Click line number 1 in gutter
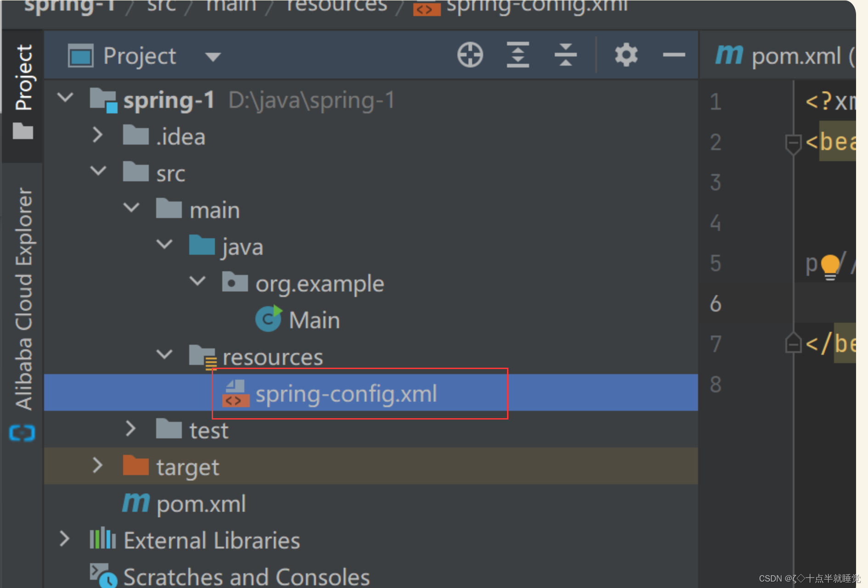The width and height of the screenshot is (868, 588). 716,102
